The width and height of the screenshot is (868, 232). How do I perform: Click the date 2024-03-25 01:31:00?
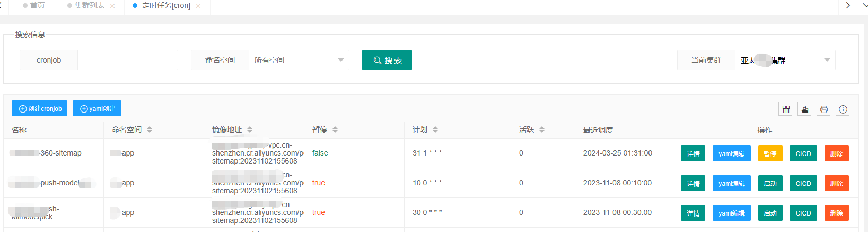[x=618, y=153]
